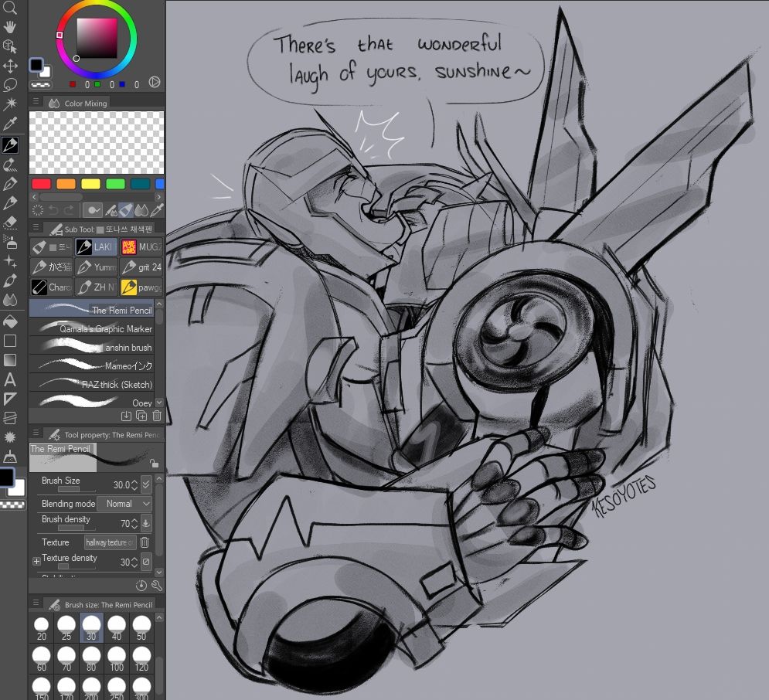Toggle the Color Mixing blend droplets mode
769x700 pixels.
click(141, 210)
